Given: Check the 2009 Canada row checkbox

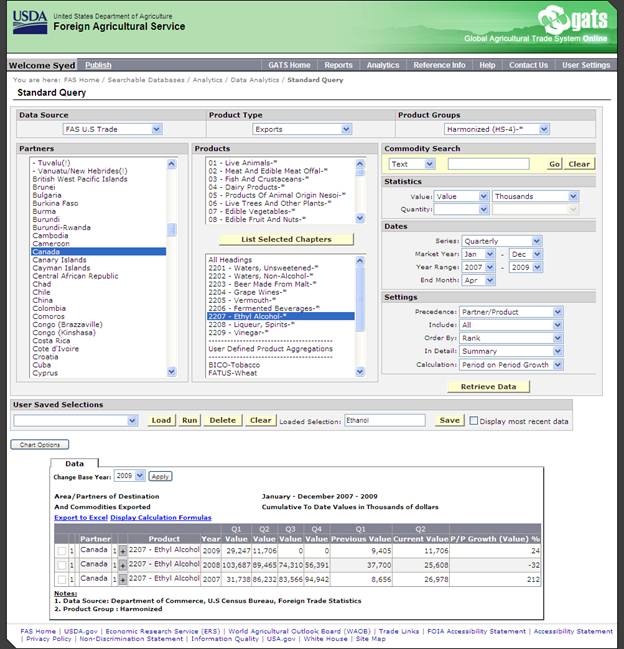Looking at the screenshot, I should (62, 551).
